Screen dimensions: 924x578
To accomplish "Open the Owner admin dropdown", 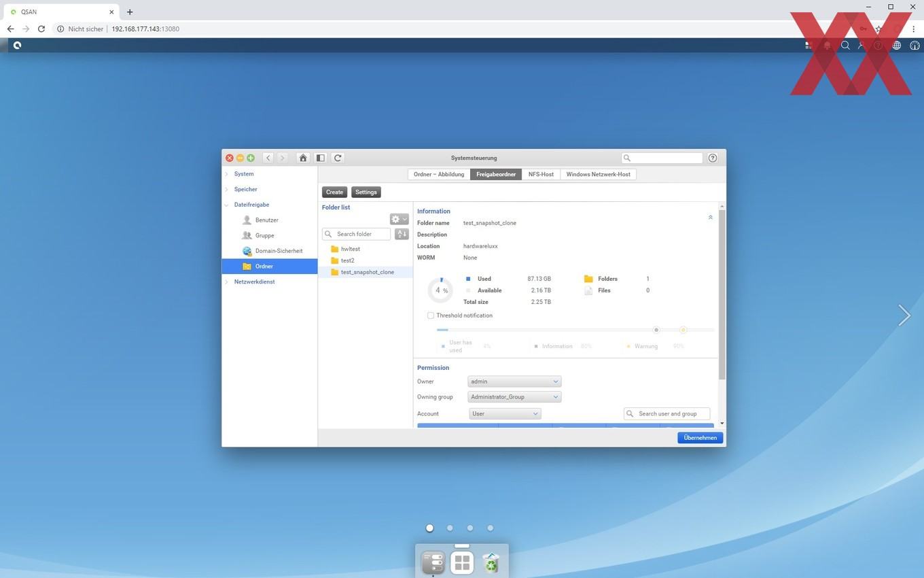I will pyautogui.click(x=514, y=381).
